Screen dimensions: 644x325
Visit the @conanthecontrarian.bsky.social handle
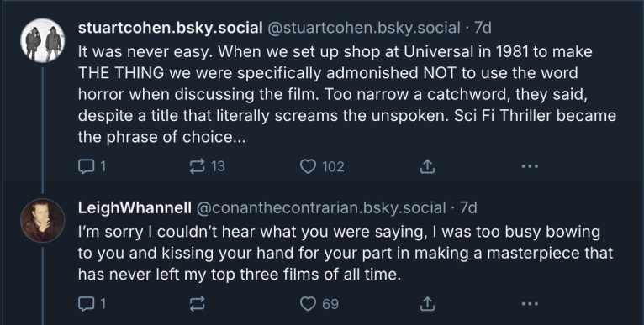pos(321,208)
